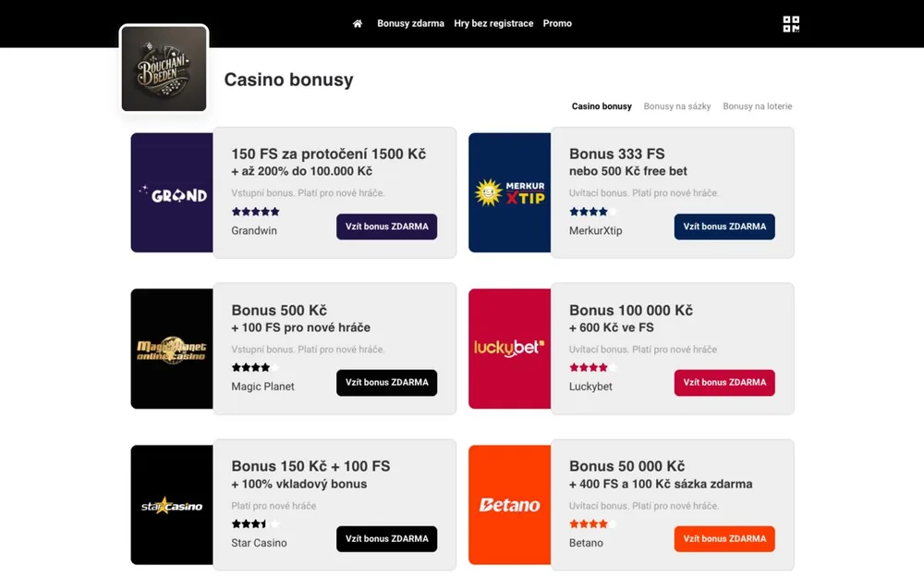Image resolution: width=924 pixels, height=578 pixels.
Task: Open the '150 FS za protočení 1500 Kč' heading
Action: tap(328, 154)
